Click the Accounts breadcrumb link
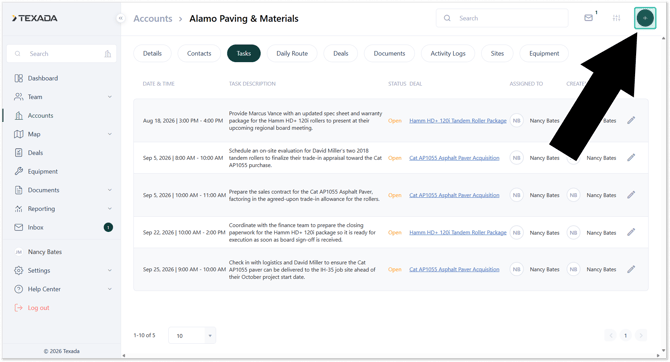670x362 pixels. 153,19
